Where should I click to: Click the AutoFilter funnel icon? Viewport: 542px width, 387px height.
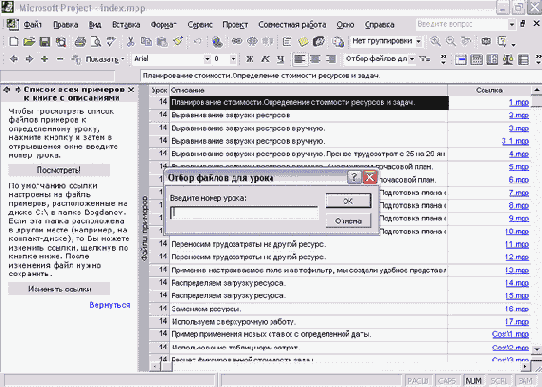(x=425, y=59)
